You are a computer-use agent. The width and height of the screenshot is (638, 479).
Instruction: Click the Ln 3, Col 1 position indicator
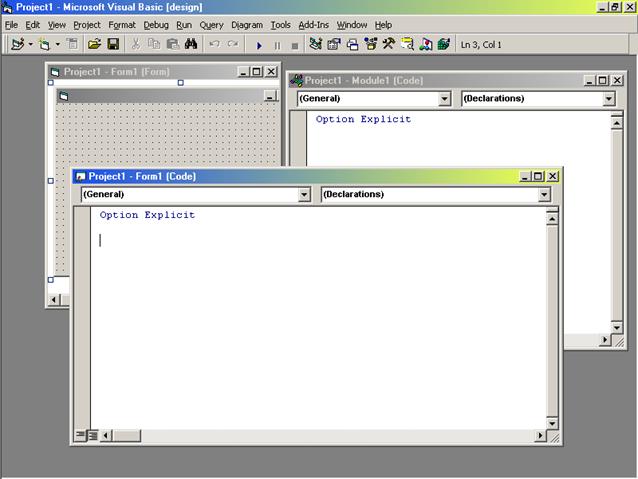pos(481,45)
